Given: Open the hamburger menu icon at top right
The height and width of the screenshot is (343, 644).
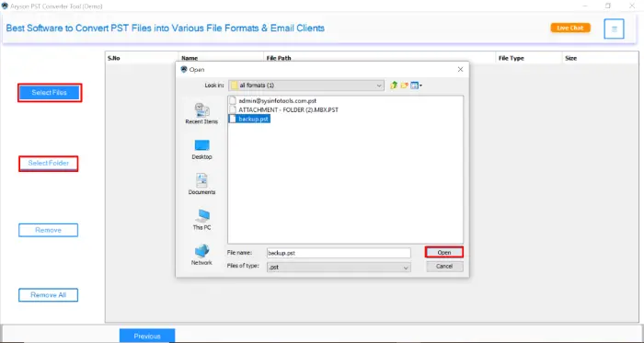Looking at the screenshot, I should 614,29.
